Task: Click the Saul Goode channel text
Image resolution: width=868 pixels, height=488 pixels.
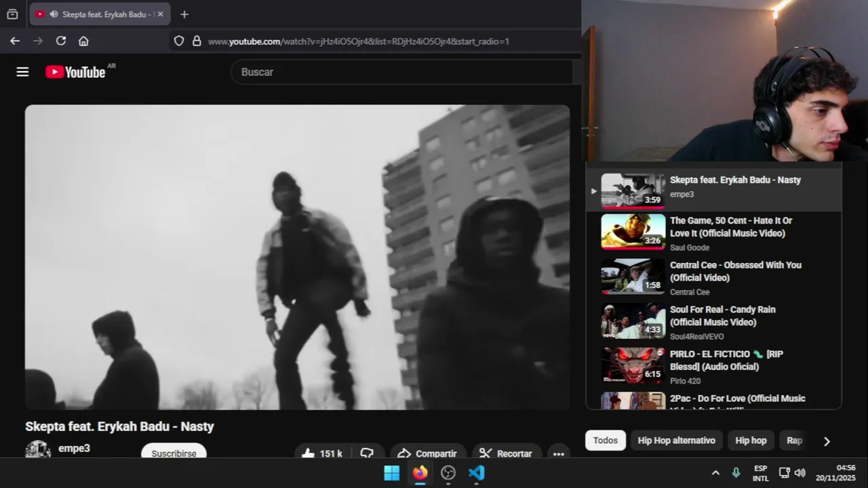Action: pyautogui.click(x=690, y=247)
